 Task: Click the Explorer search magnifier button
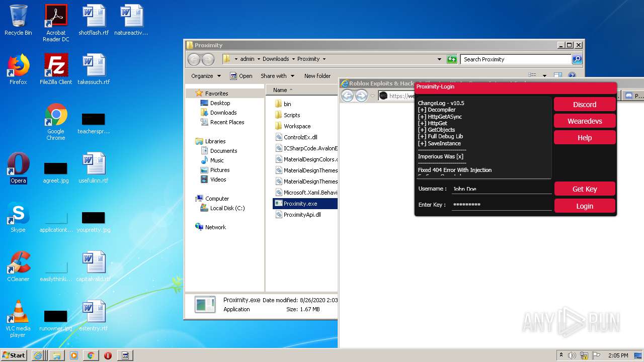click(x=577, y=59)
